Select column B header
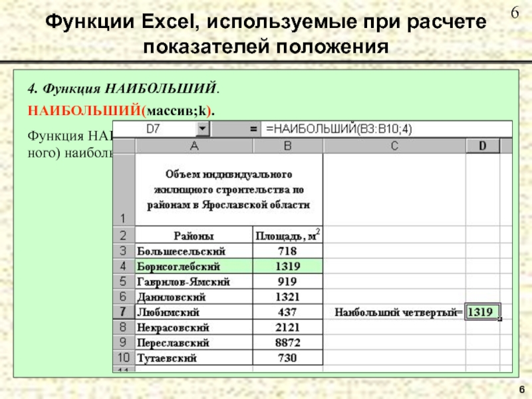Screen dimensions: 532x399 pyautogui.click(x=288, y=146)
